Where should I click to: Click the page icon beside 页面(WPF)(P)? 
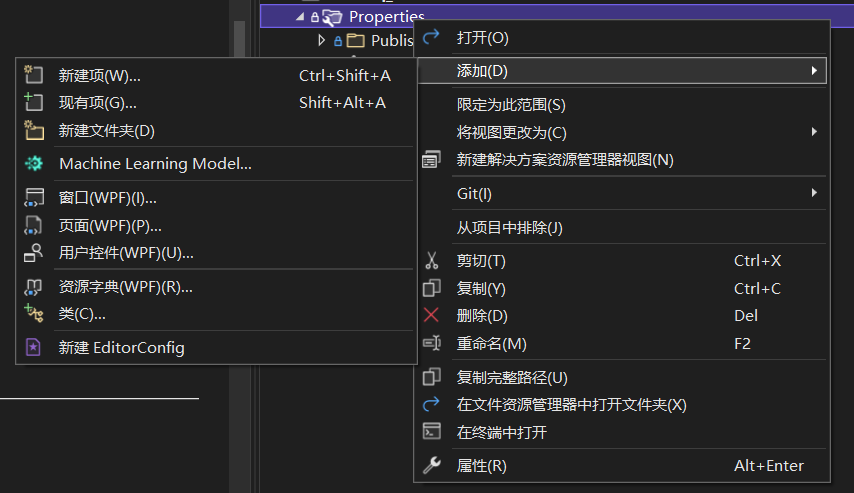tap(33, 225)
